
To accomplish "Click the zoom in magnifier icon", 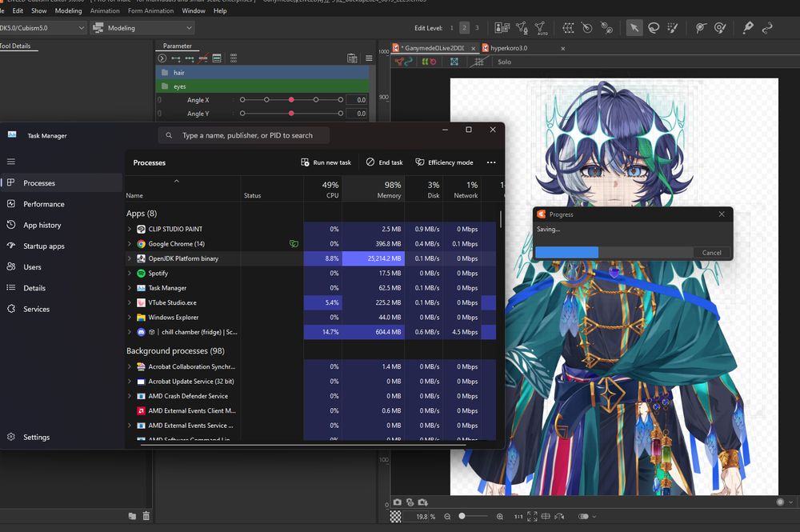I will coord(500,517).
